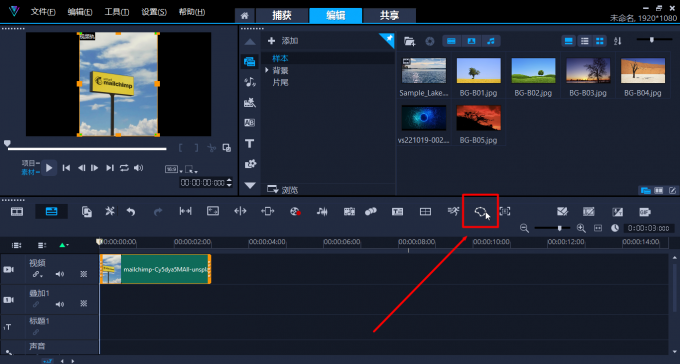
Task: Open the Media library panel icon
Action: click(249, 61)
